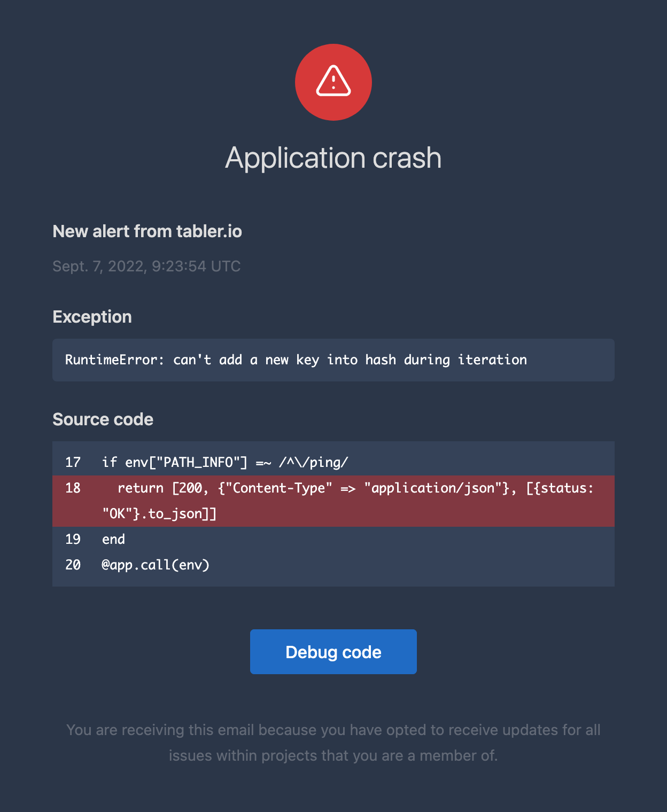Click the red alert triangle icon
667x812 pixels.
(x=333, y=81)
